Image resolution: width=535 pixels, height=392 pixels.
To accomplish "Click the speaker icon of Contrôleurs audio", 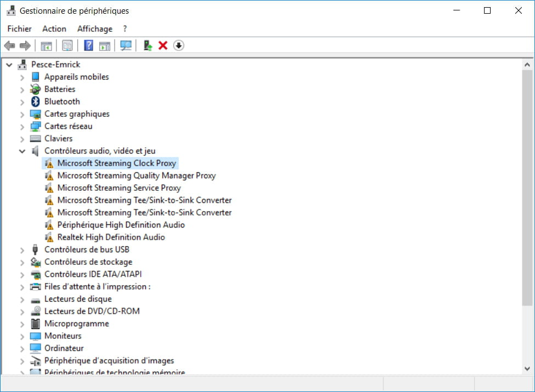I will click(x=35, y=151).
